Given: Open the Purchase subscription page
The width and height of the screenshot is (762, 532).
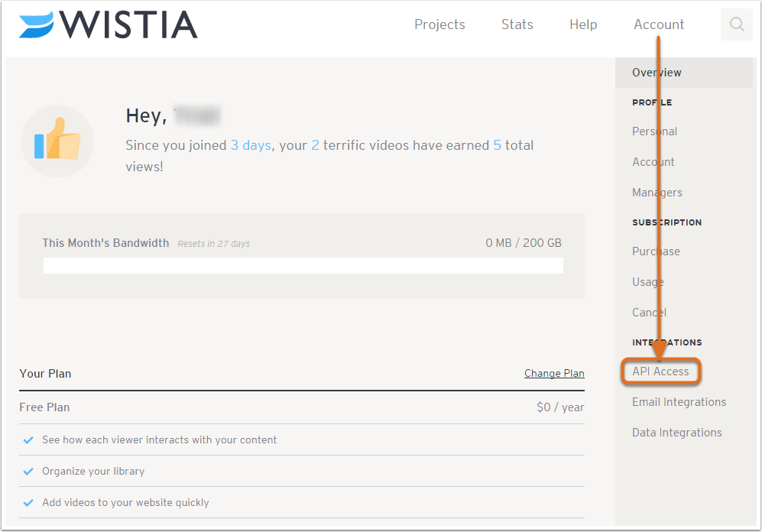Looking at the screenshot, I should (656, 251).
